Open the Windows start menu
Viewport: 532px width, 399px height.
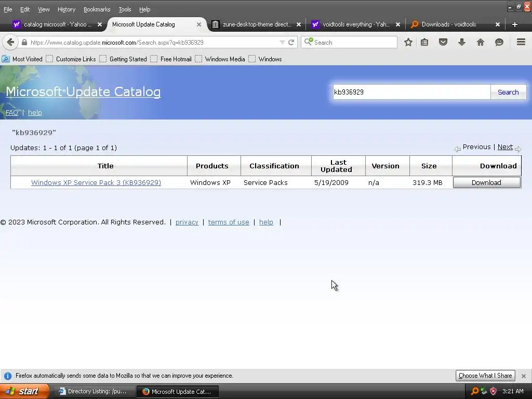(x=24, y=392)
